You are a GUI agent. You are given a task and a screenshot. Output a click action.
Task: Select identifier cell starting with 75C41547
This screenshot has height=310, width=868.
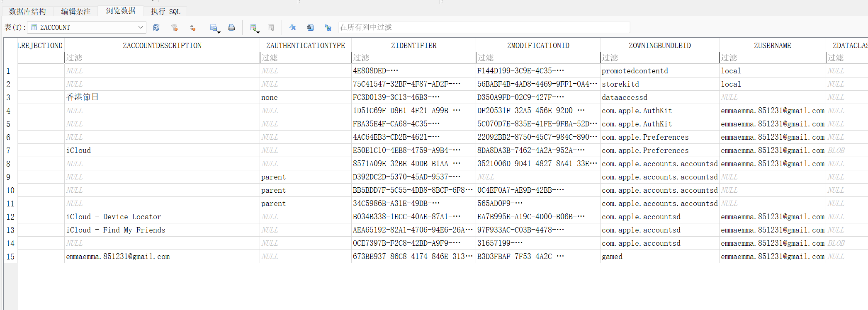point(414,84)
